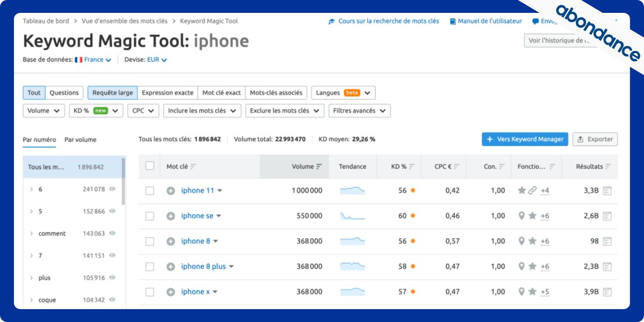Add iphone 8 keyword via plus icon
The width and height of the screenshot is (644, 322).
click(x=171, y=241)
